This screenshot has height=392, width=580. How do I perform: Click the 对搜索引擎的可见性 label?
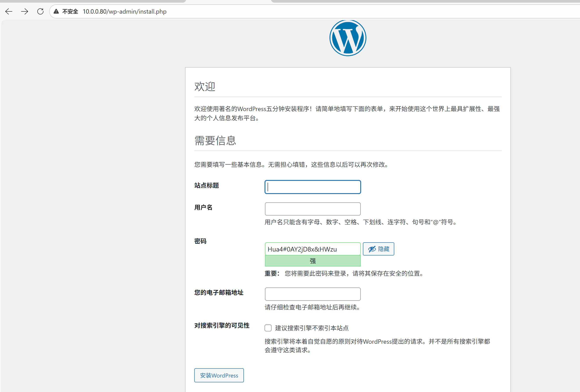pyautogui.click(x=222, y=325)
